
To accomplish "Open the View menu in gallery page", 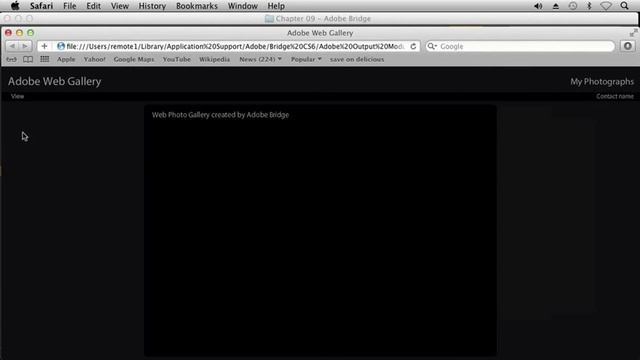I will tap(18, 96).
